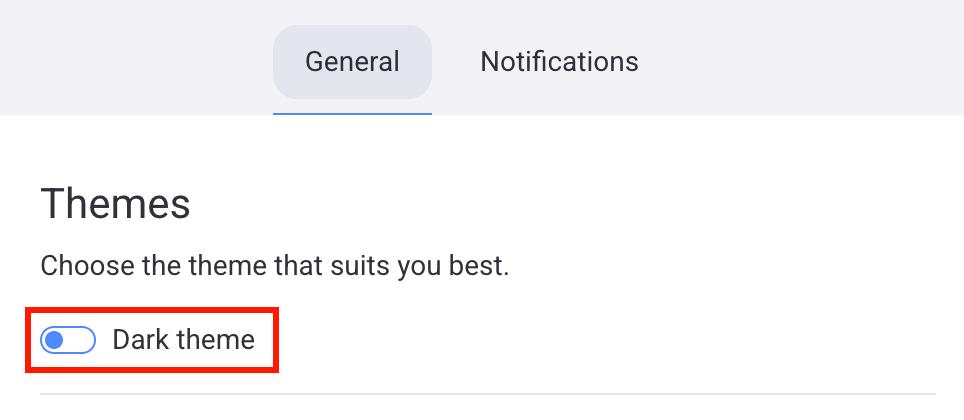964x420 pixels.
Task: Click the highlighted General tab pill
Action: 352,62
